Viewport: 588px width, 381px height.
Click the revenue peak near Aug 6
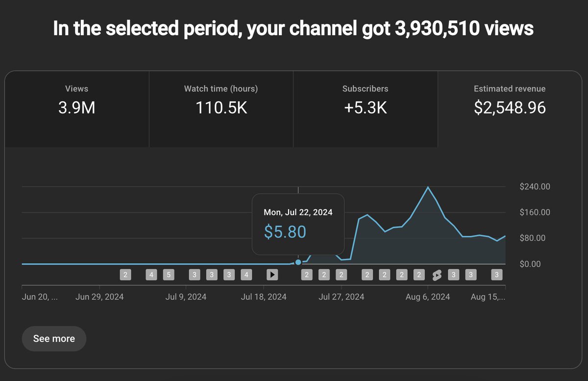click(x=428, y=187)
